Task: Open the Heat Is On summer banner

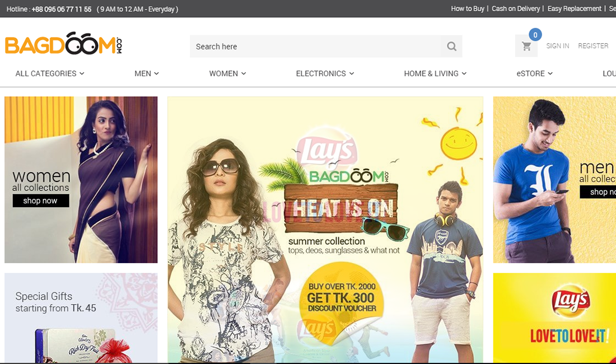Action: [x=325, y=230]
